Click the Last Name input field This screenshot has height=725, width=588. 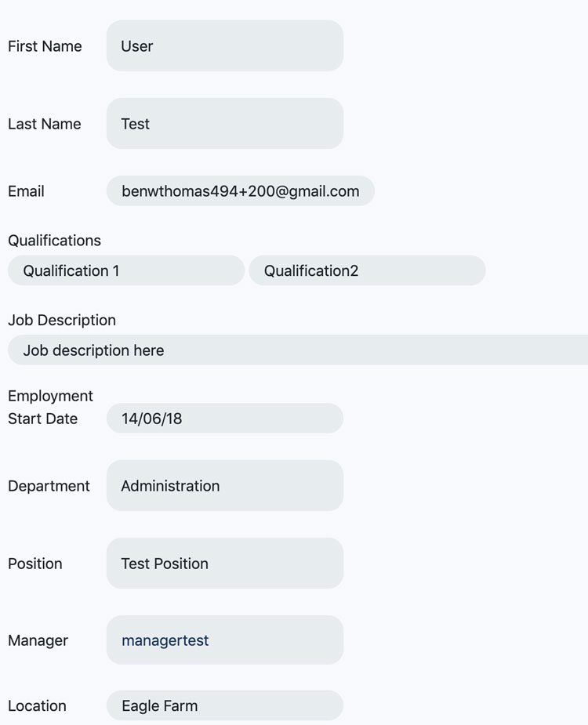(224, 124)
